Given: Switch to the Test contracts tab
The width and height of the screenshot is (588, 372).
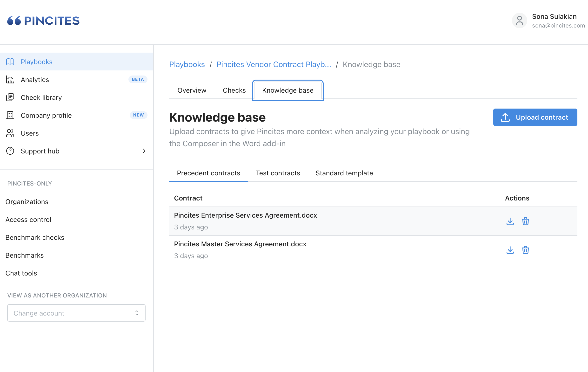Looking at the screenshot, I should [x=278, y=173].
